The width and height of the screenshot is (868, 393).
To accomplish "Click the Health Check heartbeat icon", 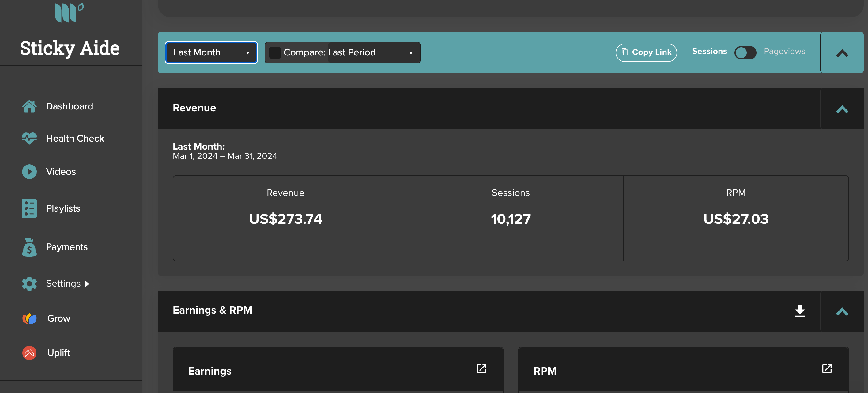I will coord(29,138).
